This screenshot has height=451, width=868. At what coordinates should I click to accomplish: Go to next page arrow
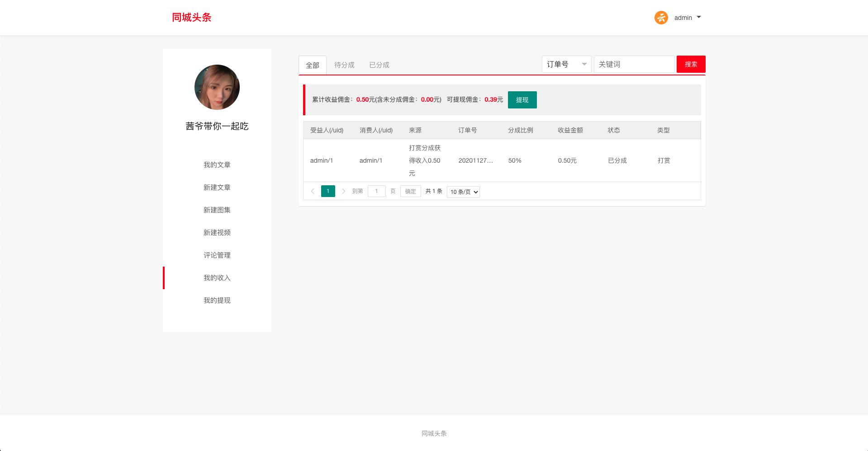click(343, 191)
